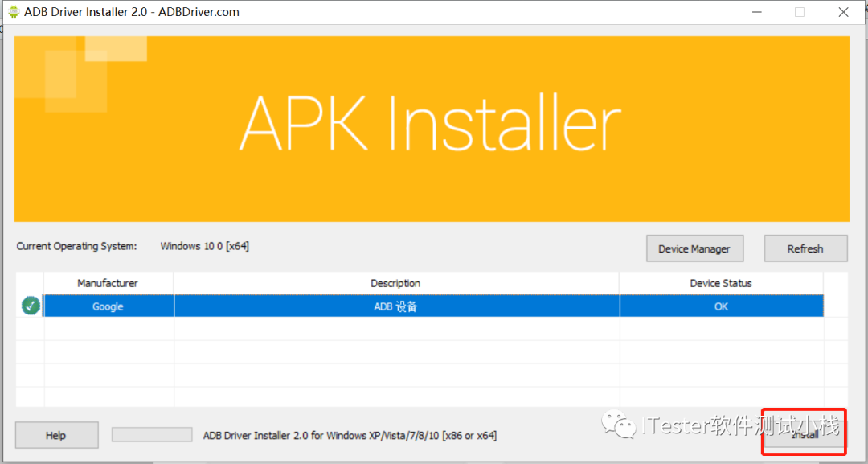Screen dimensions: 868x464
Task: Refresh the device list
Action: (x=805, y=248)
